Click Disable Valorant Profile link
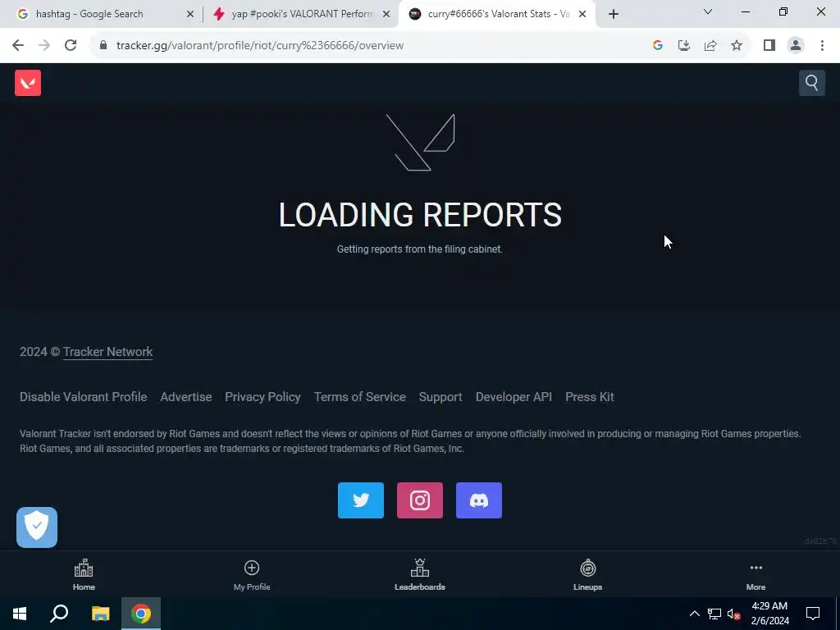Viewport: 840px width, 630px height. point(83,397)
